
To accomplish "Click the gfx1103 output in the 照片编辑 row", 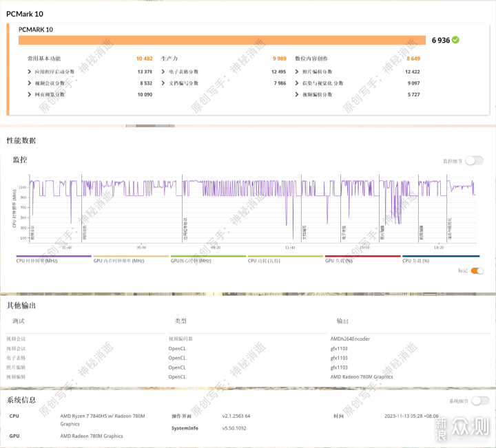I will [x=339, y=367].
